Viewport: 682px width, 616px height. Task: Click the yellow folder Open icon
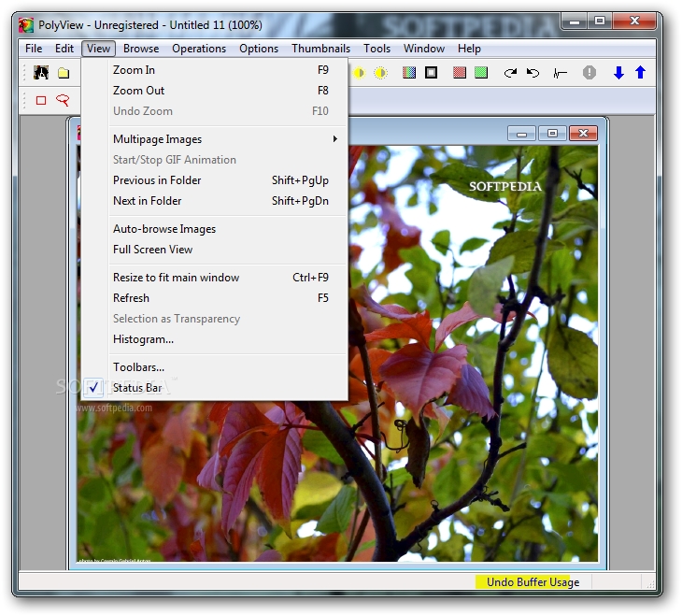click(x=64, y=73)
